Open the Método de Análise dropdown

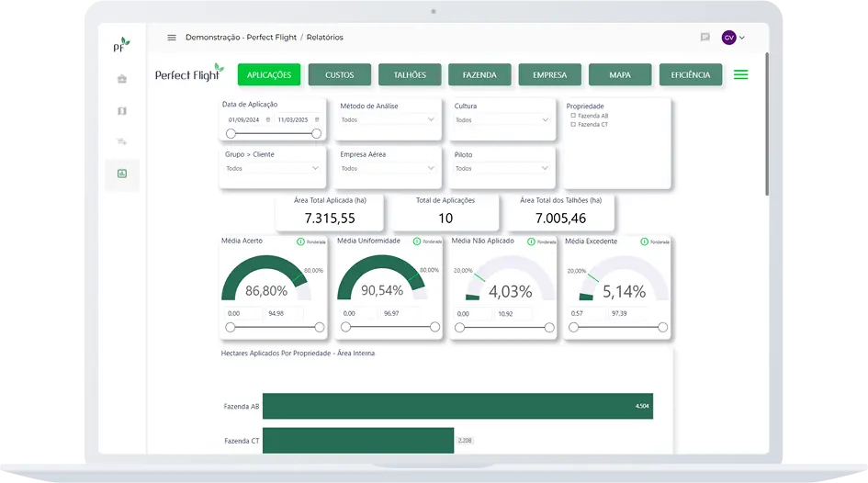click(388, 119)
